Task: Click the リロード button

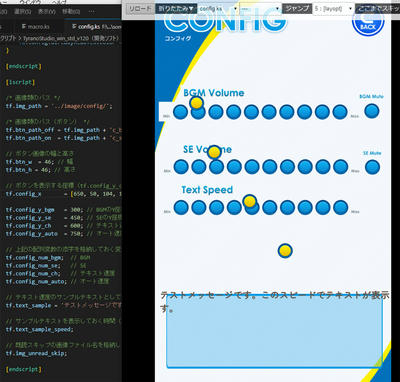Action: [140, 9]
